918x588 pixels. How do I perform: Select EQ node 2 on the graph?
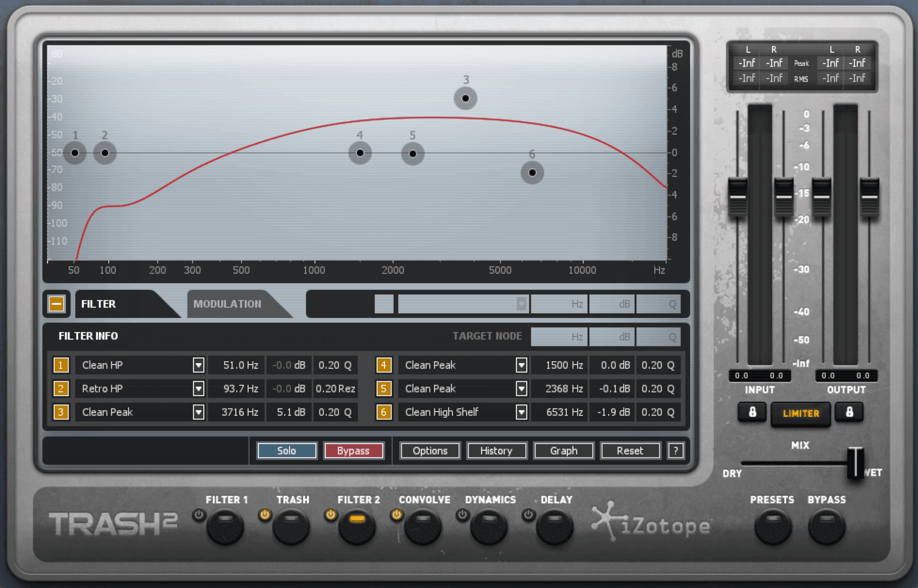[x=105, y=153]
